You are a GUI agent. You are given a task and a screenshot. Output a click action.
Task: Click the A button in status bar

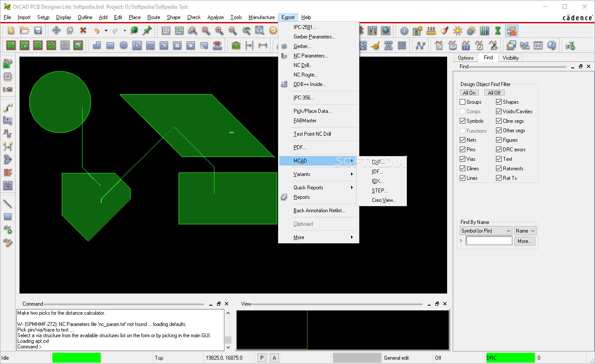pyautogui.click(x=274, y=358)
